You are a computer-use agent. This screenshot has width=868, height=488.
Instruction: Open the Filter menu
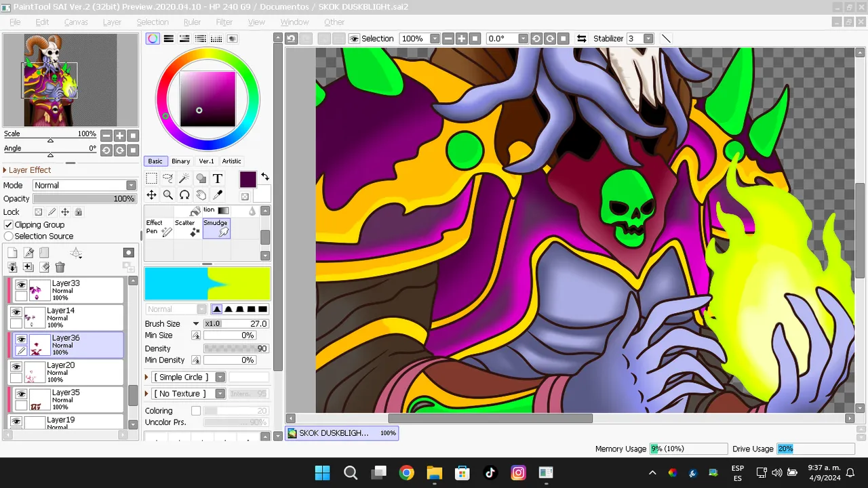point(224,22)
